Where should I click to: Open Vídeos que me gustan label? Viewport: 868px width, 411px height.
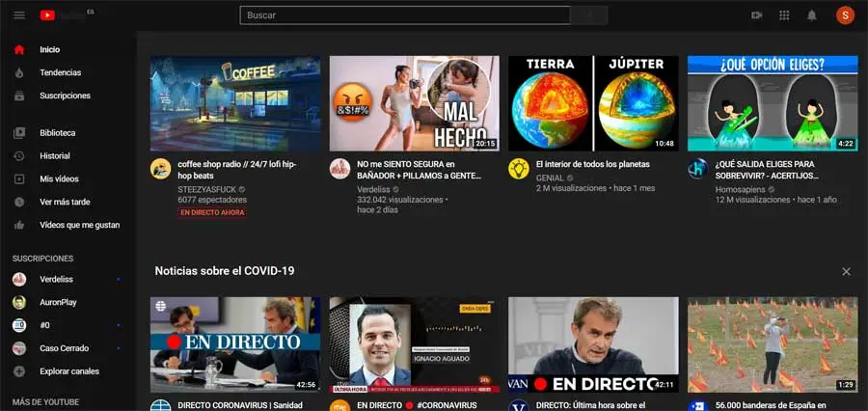pyautogui.click(x=79, y=225)
